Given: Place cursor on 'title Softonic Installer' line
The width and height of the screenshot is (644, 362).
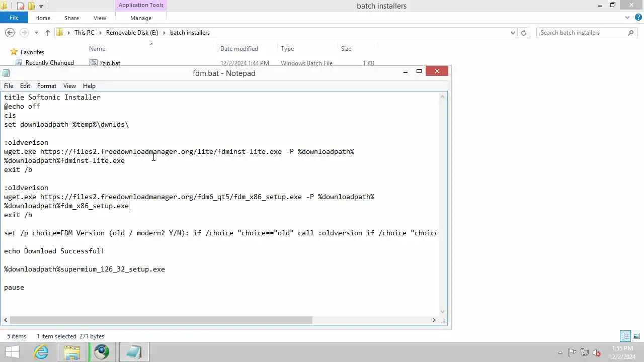Looking at the screenshot, I should (x=52, y=97).
